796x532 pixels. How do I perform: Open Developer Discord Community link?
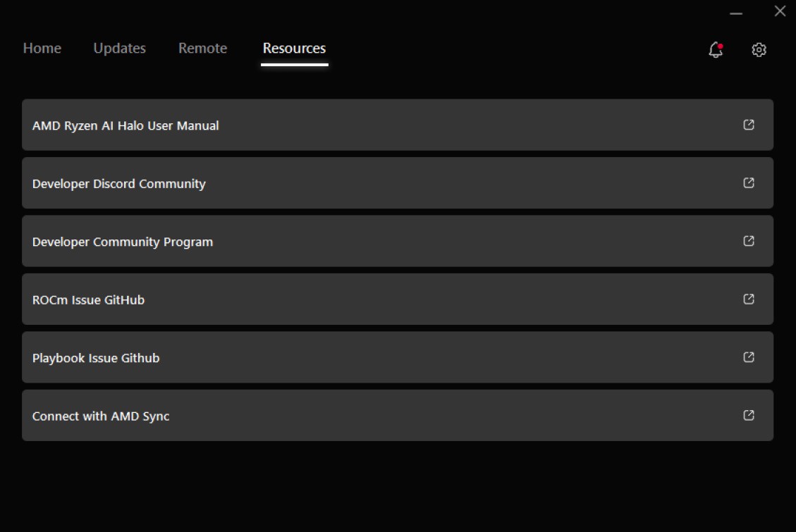tap(398, 183)
